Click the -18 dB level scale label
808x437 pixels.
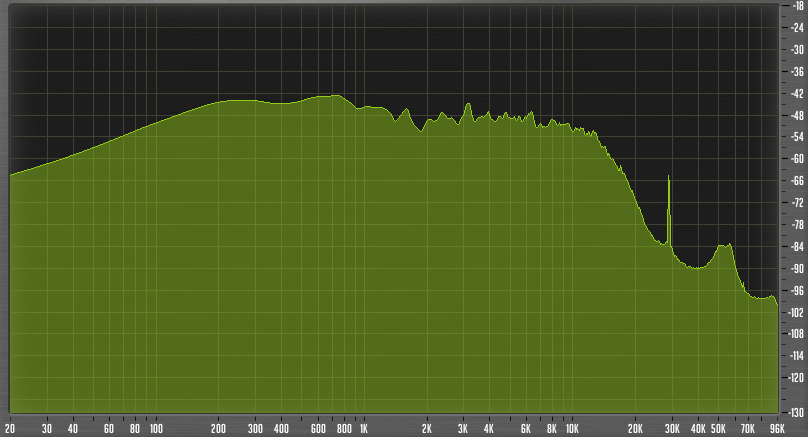pos(797,6)
